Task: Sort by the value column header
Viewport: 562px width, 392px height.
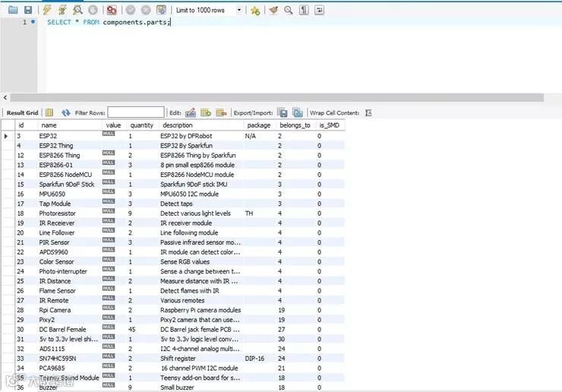Action: [x=113, y=125]
